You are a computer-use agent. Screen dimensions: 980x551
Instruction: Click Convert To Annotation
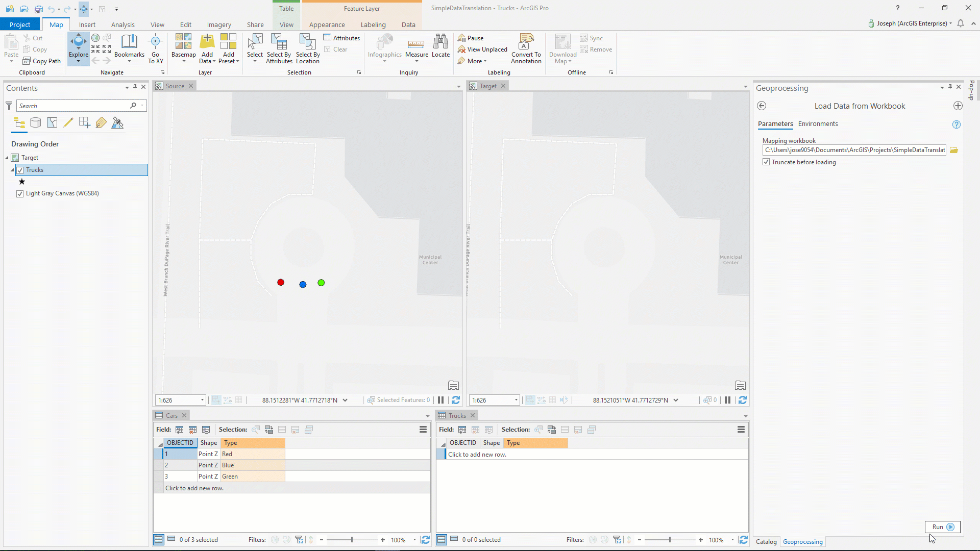click(x=526, y=48)
